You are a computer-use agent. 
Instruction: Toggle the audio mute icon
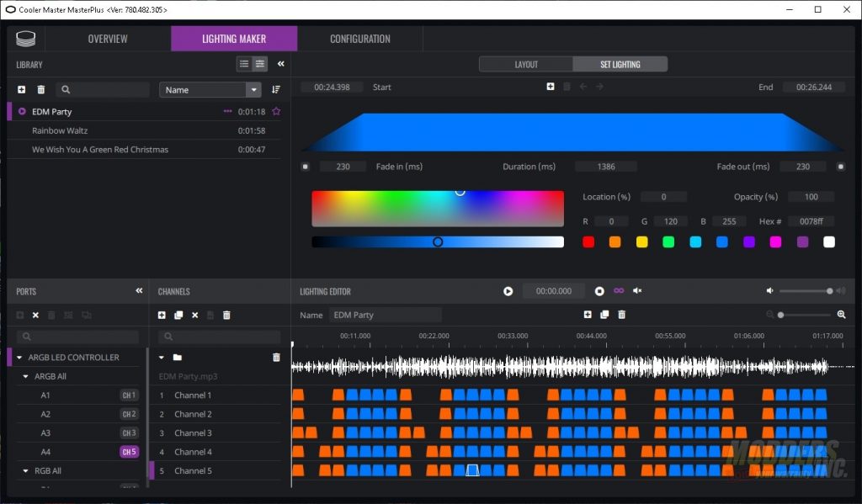[x=637, y=291]
